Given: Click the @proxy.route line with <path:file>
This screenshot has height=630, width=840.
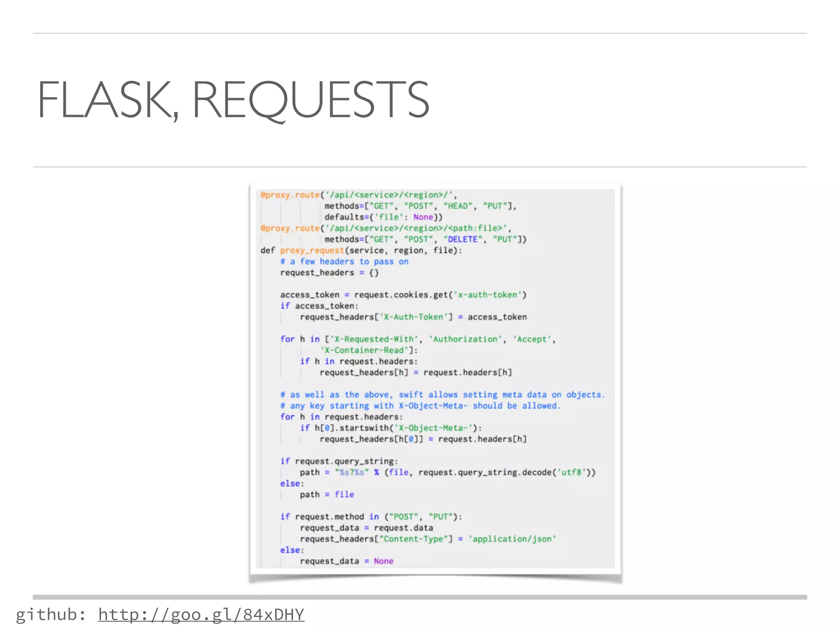Looking at the screenshot, I should 386,228.
